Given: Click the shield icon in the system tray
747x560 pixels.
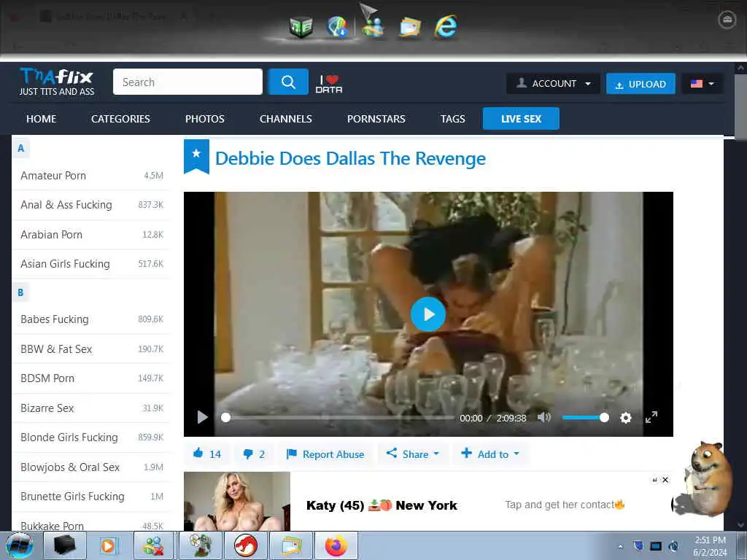Looking at the screenshot, I should [x=638, y=545].
